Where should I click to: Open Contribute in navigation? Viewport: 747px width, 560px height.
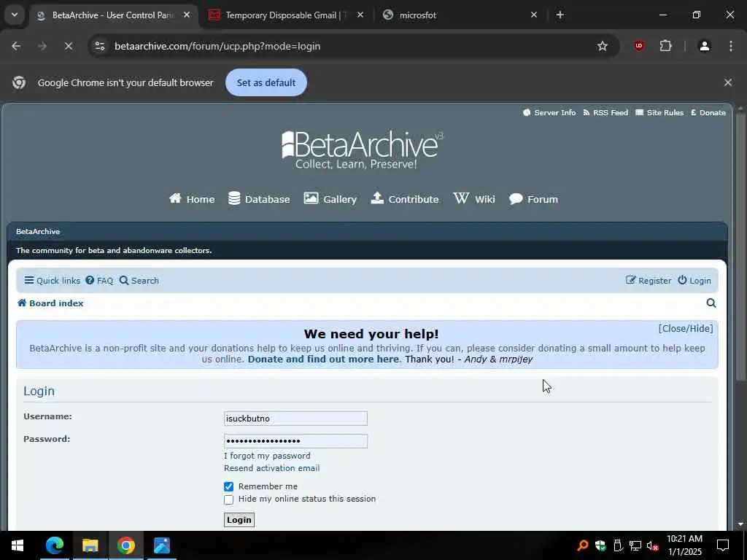[404, 199]
